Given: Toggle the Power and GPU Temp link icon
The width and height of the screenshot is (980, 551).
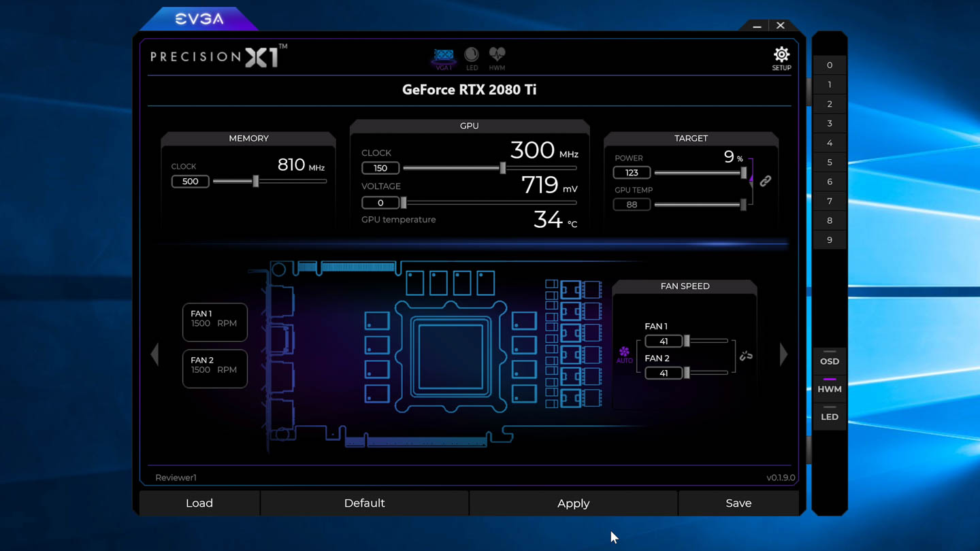Looking at the screenshot, I should 766,181.
